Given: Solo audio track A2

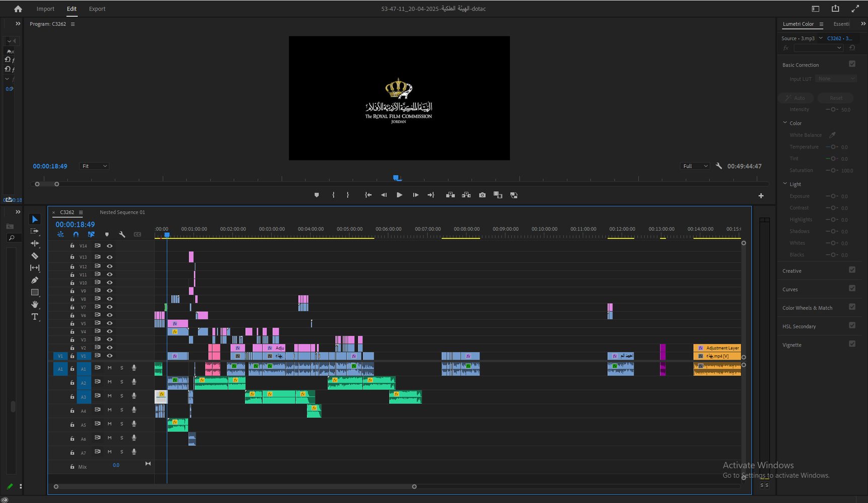Looking at the screenshot, I should [x=121, y=382].
